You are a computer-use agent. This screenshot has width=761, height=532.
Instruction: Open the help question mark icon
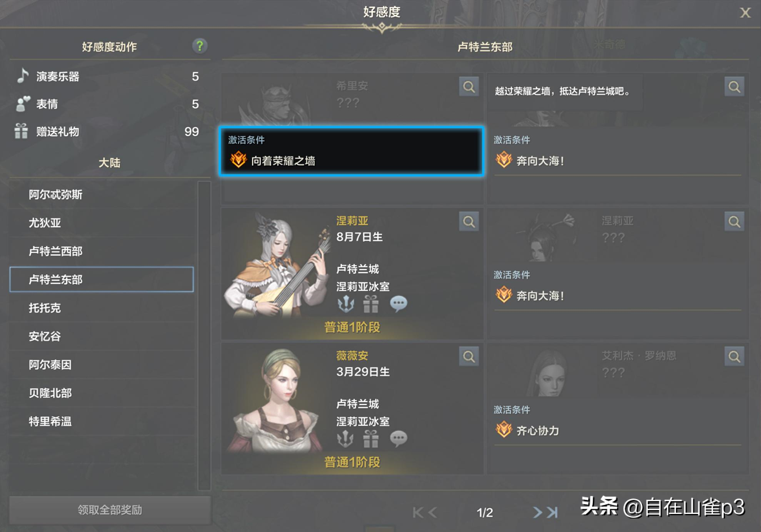tap(200, 46)
